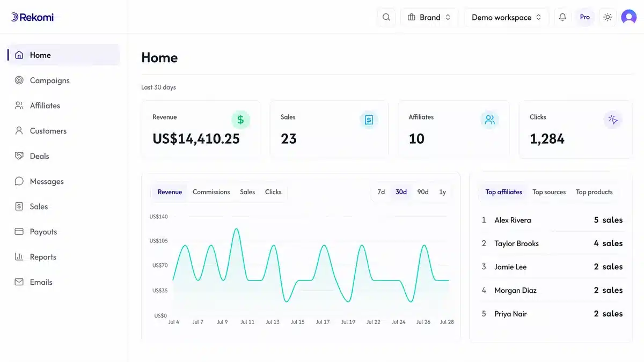Viewport: 644px width, 362px height.
Task: Click the US$105 axis label
Action: (158, 241)
